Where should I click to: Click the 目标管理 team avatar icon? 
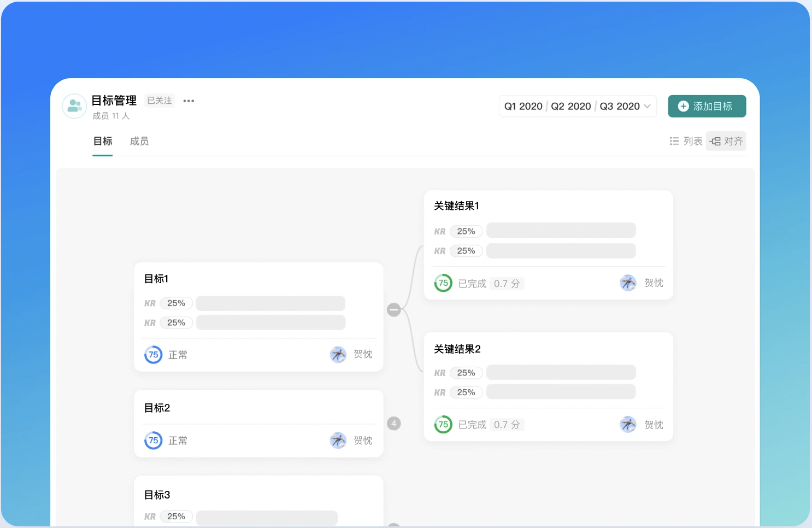coord(74,106)
